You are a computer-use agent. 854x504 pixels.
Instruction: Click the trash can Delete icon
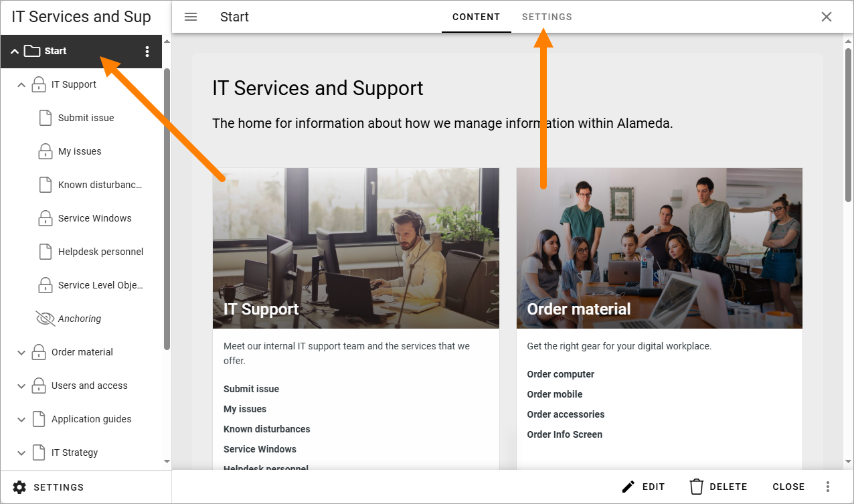(697, 487)
